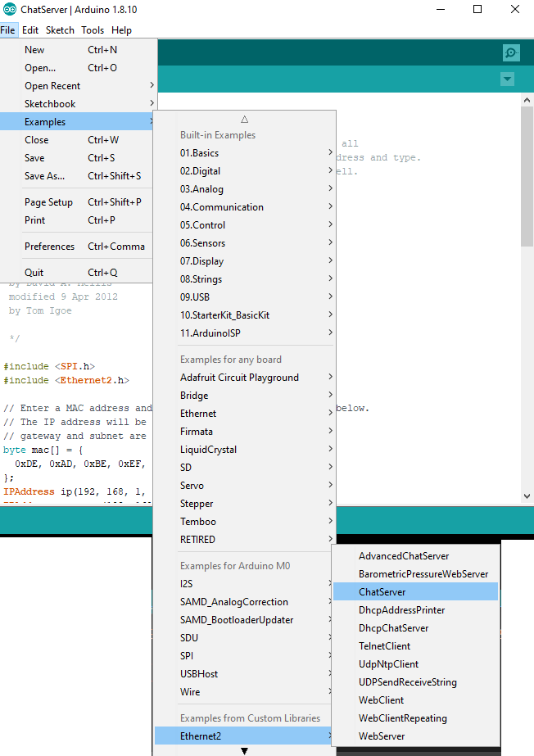Load the DhcpChatServer example
Viewport: 534px width, 756px height.
coord(415,627)
